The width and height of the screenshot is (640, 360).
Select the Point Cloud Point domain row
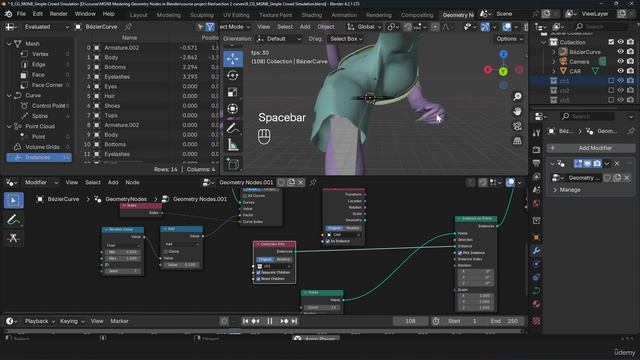point(39,137)
